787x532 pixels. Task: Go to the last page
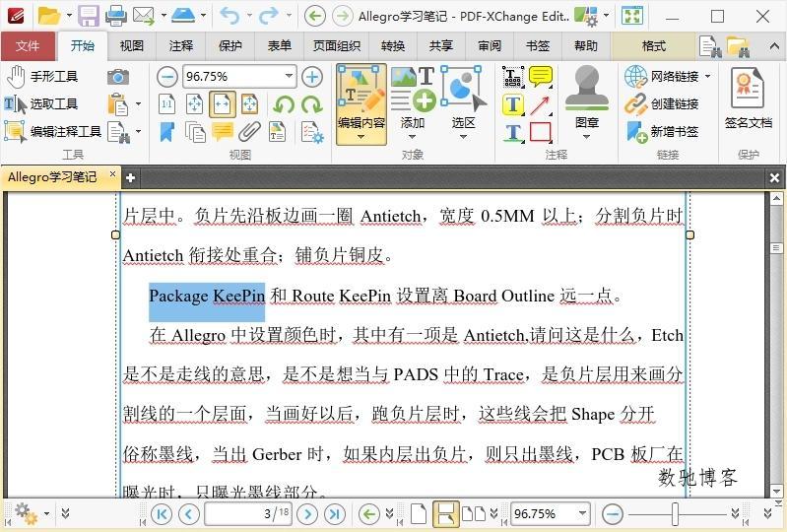pyautogui.click(x=335, y=513)
